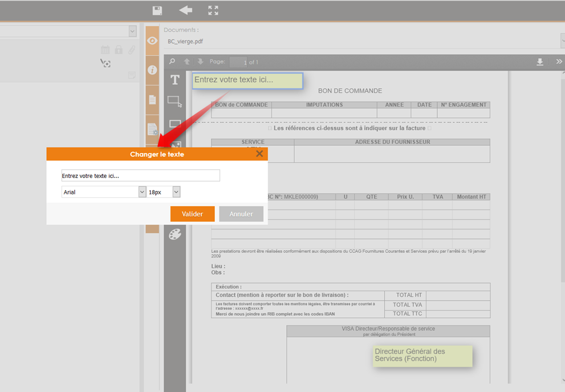Open the Arial font dropdown
The width and height of the screenshot is (565, 392).
click(x=104, y=192)
